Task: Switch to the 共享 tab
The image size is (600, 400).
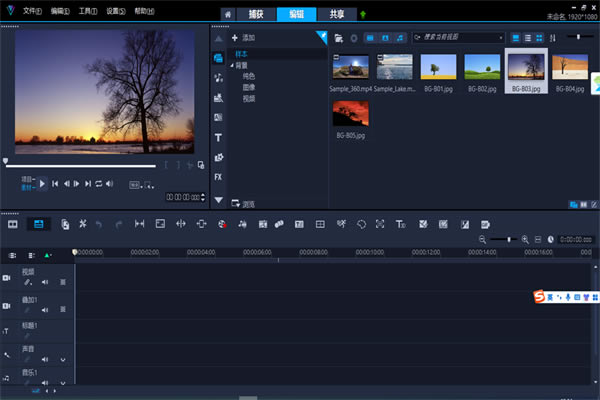Action: [336, 14]
